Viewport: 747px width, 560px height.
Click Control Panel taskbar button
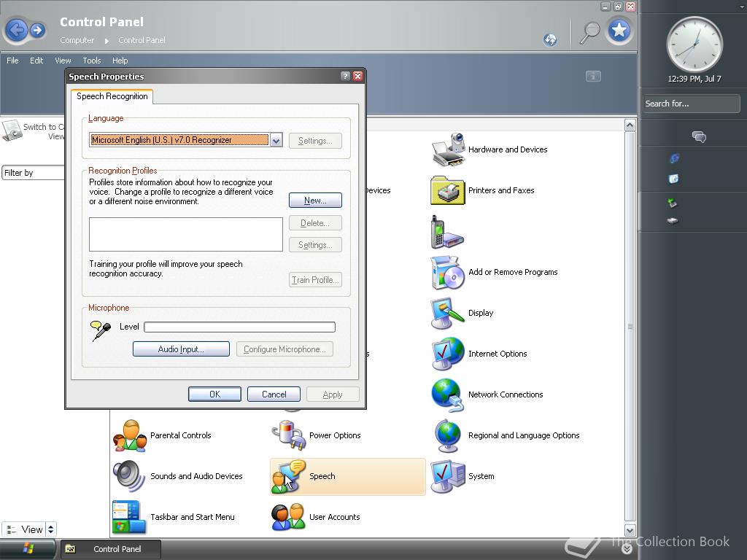[109, 549]
